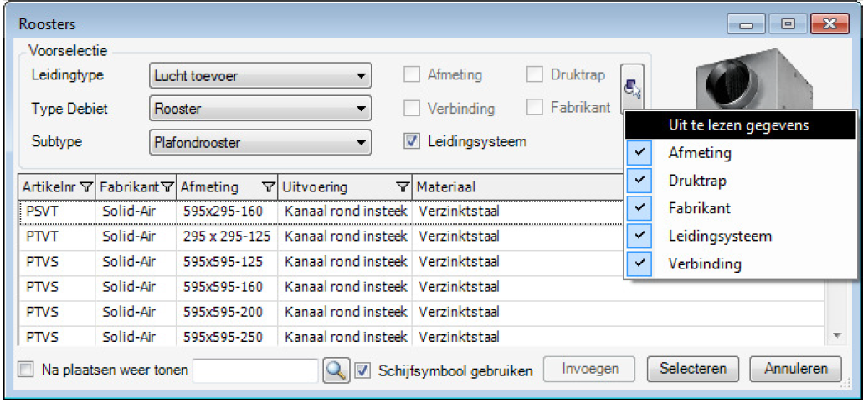Image resolution: width=868 pixels, height=403 pixels.
Task: Open filter on Afmeting column
Action: coord(268,188)
